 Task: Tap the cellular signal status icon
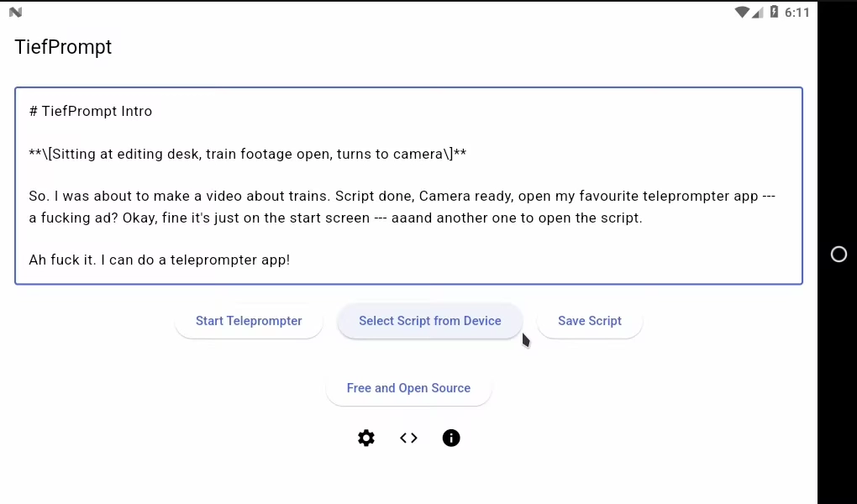click(757, 12)
